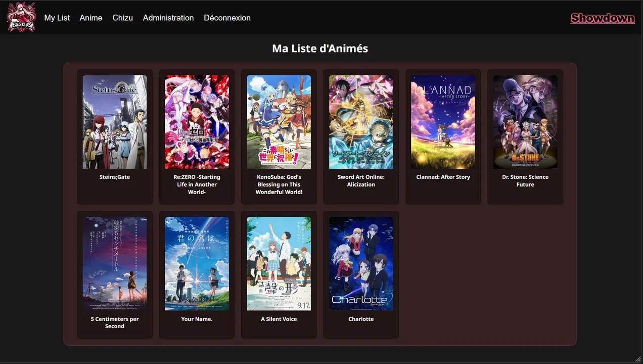Click the Clannad: After Story title
This screenshot has height=364, width=643.
443,177
